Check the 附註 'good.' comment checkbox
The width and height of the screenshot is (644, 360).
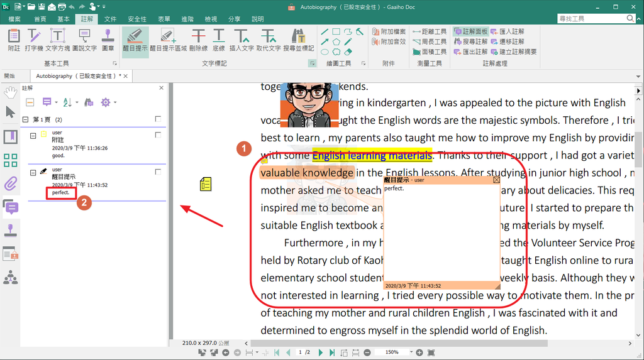coord(158,135)
